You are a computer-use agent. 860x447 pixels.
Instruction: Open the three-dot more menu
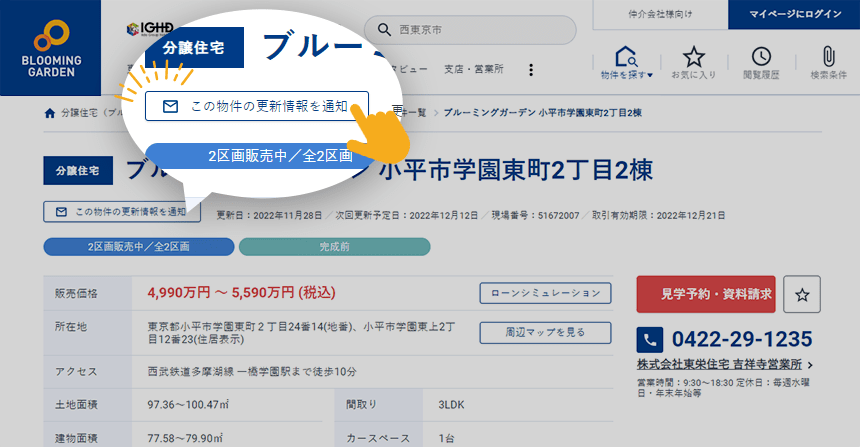[531, 70]
